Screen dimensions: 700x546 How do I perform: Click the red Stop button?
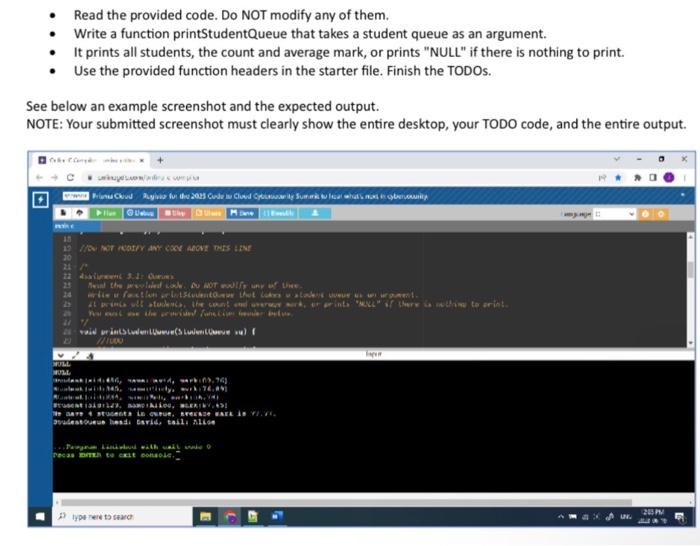tap(175, 213)
